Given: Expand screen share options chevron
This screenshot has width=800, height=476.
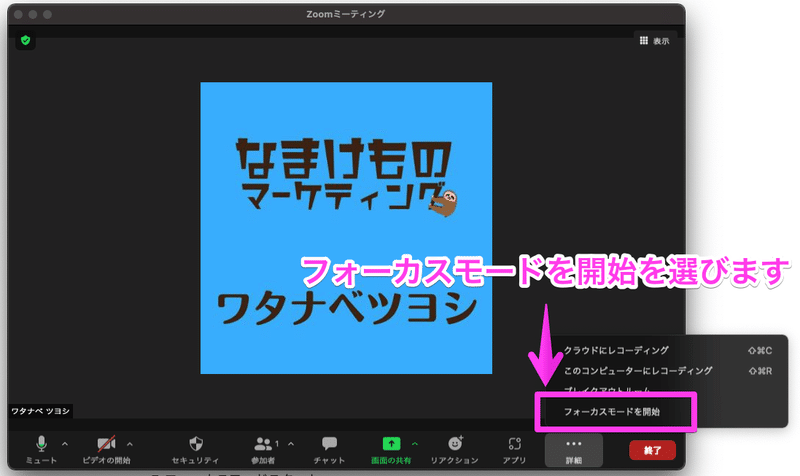Looking at the screenshot, I should pyautogui.click(x=415, y=444).
